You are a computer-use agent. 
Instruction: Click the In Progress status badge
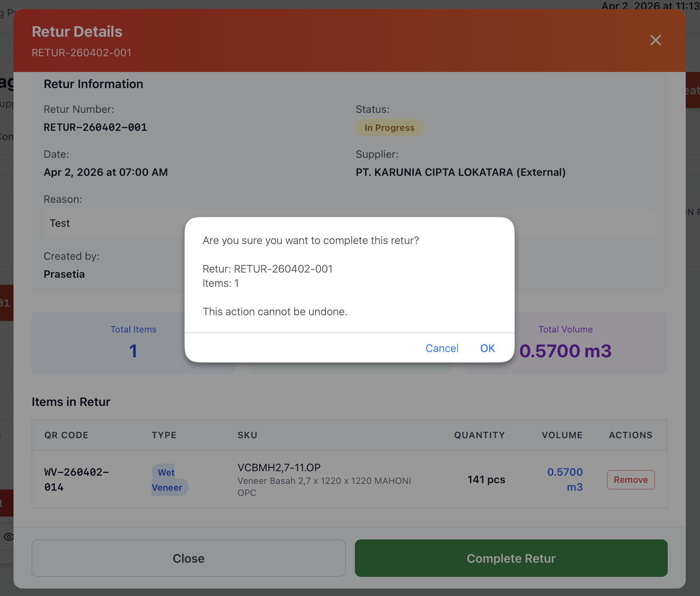tap(389, 128)
